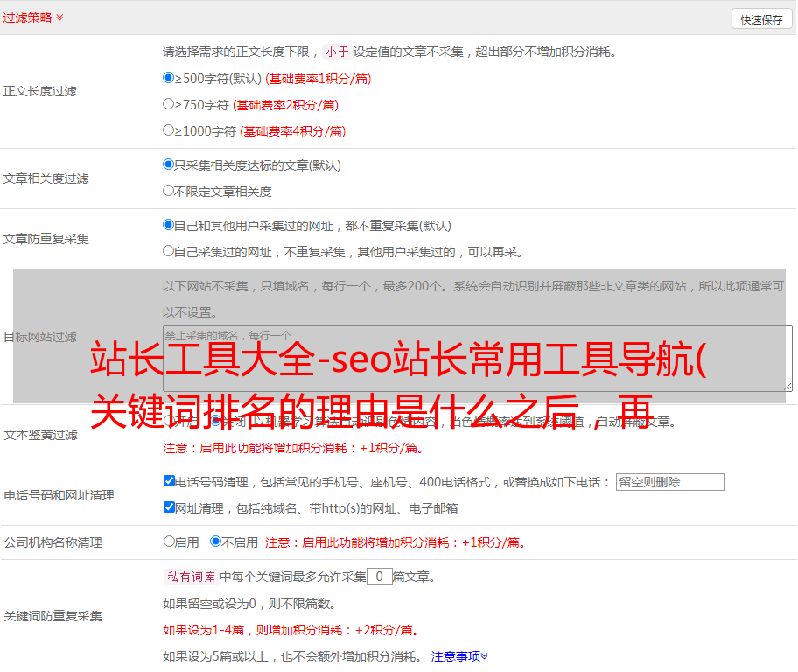Uncheck the 网址清理 checkbox
This screenshot has height=672, width=798.
point(170,507)
